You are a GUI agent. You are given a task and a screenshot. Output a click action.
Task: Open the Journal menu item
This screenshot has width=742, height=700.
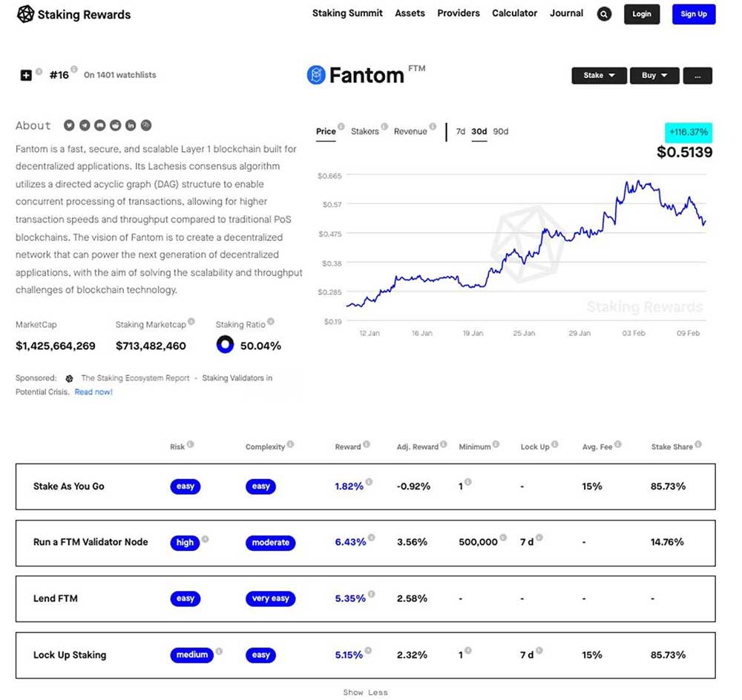[x=566, y=13]
